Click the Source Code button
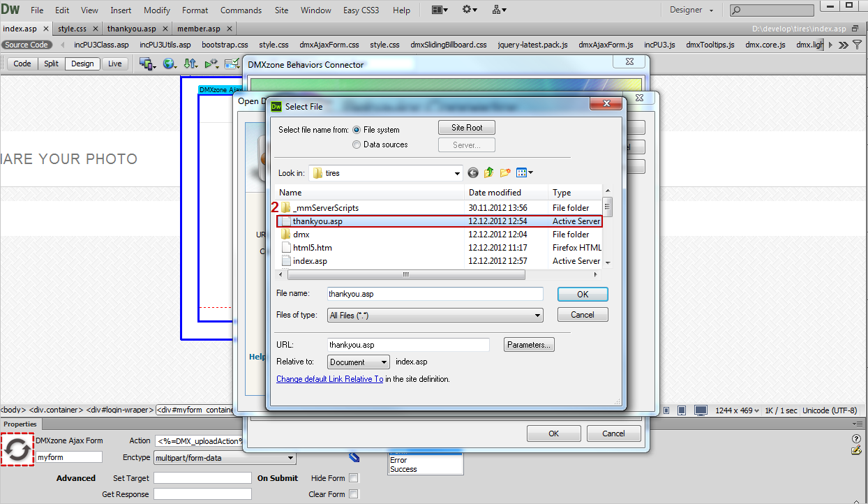Screen dimensions: 868x504 (x=27, y=45)
